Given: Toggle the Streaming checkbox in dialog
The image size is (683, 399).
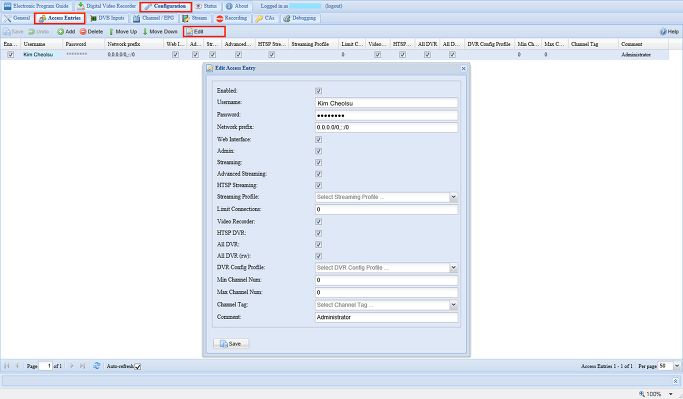Looking at the screenshot, I should click(x=318, y=162).
